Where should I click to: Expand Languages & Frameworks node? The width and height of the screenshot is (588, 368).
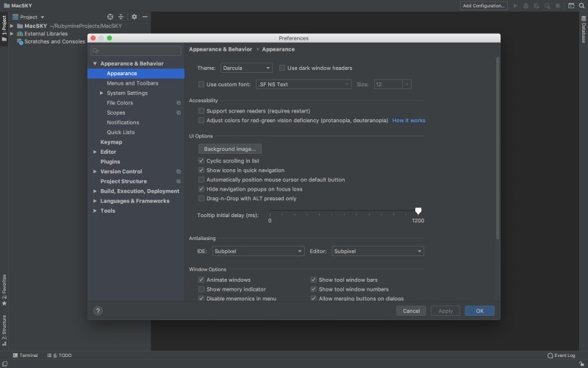tap(95, 201)
